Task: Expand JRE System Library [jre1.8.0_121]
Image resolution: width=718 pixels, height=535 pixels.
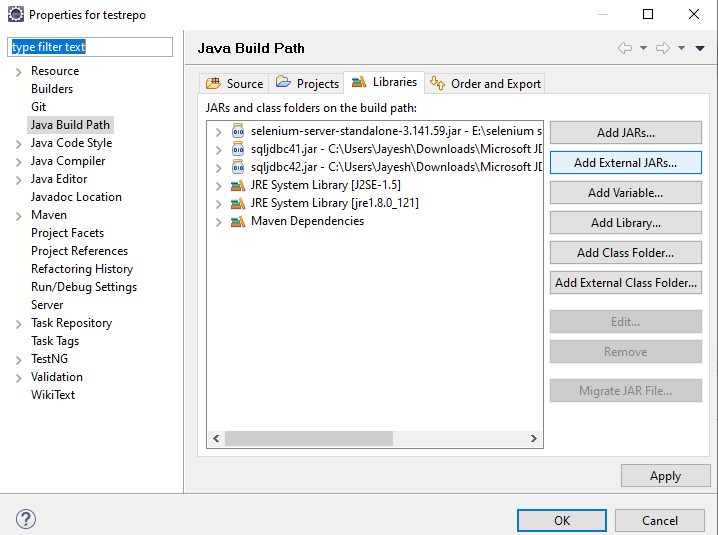Action: [x=218, y=204]
